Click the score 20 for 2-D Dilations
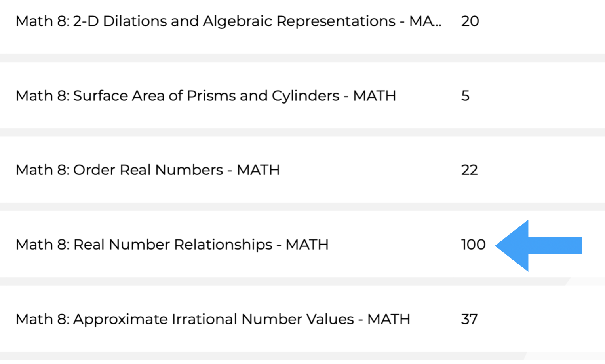 click(x=470, y=21)
